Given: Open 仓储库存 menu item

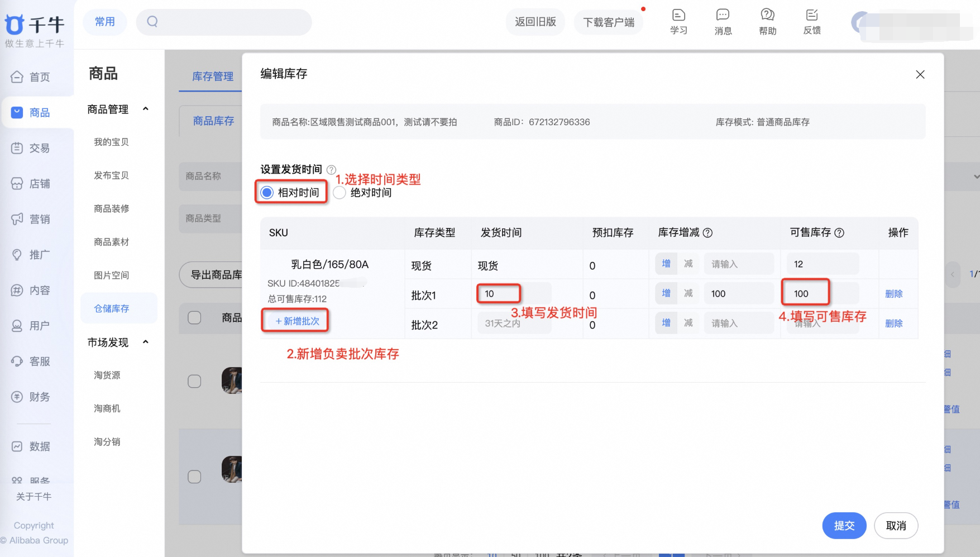Looking at the screenshot, I should [119, 308].
